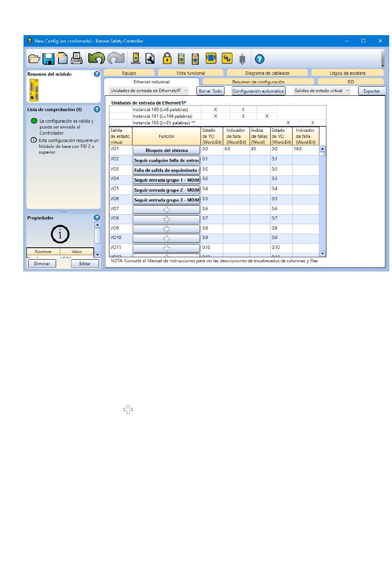Open project settings wrench document icon
392x569 pixels.
[150, 59]
